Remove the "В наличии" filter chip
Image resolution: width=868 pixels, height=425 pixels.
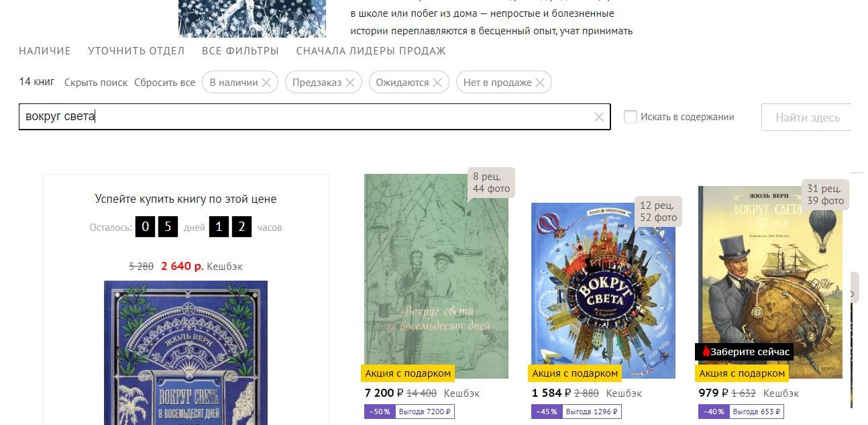pos(266,83)
